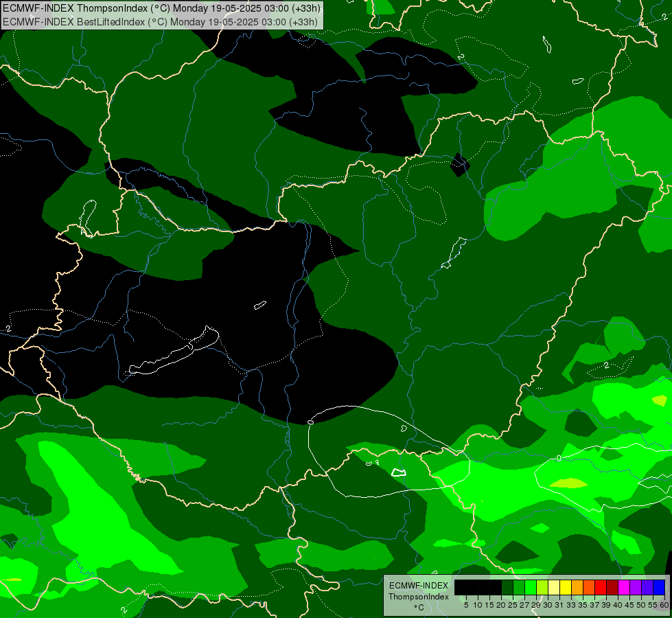
Task: Select the dark green legend swatch
Action: pos(507,587)
